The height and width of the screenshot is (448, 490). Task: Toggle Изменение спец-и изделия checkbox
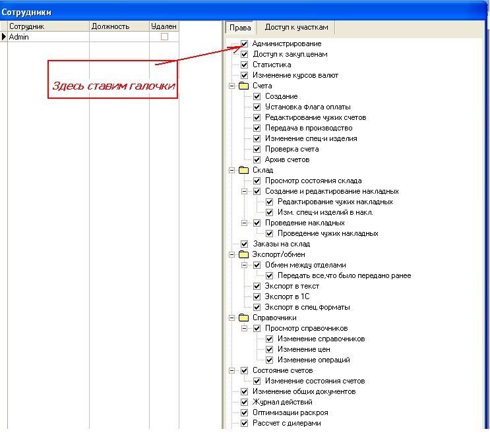point(257,138)
